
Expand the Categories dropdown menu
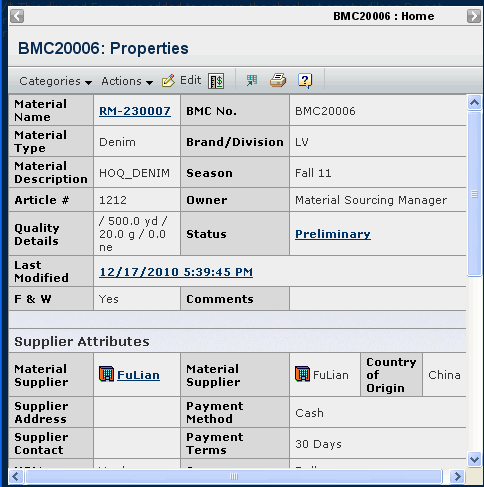click(55, 81)
